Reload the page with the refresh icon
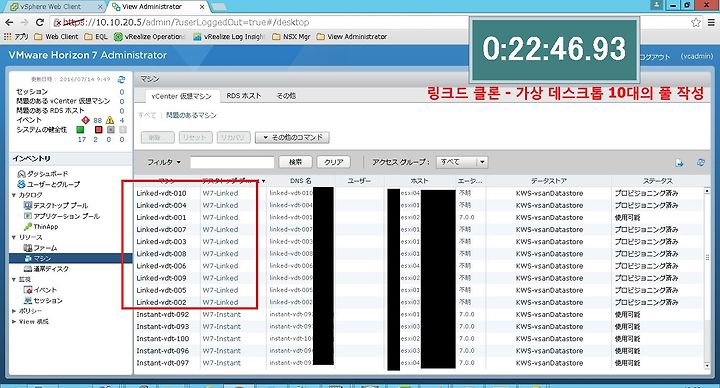Screen dimensions: 720x388 [40, 22]
